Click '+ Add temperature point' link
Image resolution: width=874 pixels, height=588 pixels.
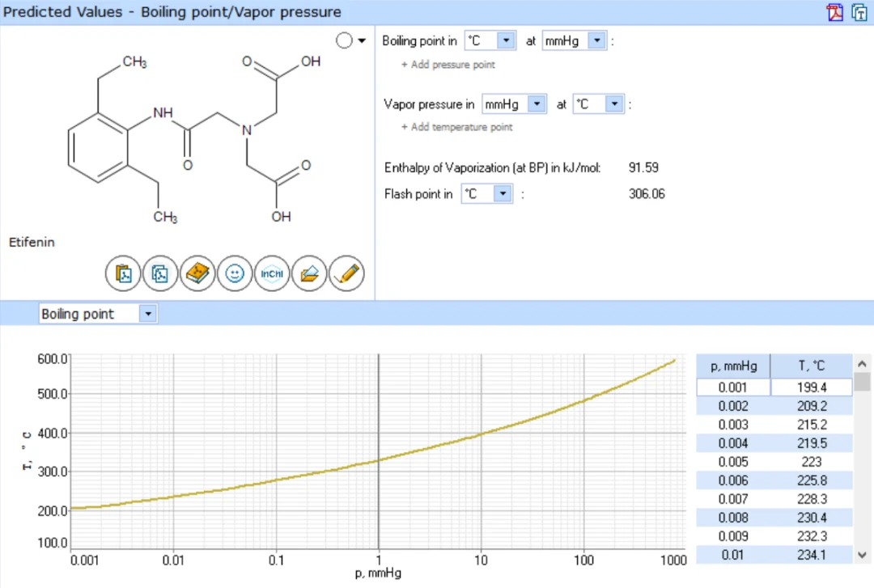[x=457, y=127]
